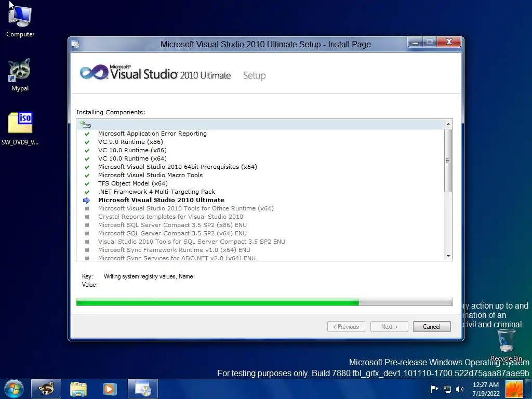Select the SW_DVD9_V... ISO file icon
Image resolution: width=532 pixels, height=399 pixels.
pyautogui.click(x=20, y=129)
